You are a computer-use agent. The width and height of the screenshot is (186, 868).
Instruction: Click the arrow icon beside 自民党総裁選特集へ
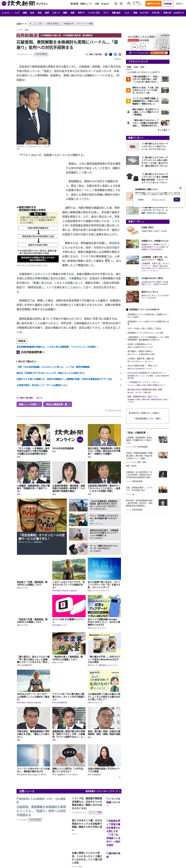pos(18,352)
